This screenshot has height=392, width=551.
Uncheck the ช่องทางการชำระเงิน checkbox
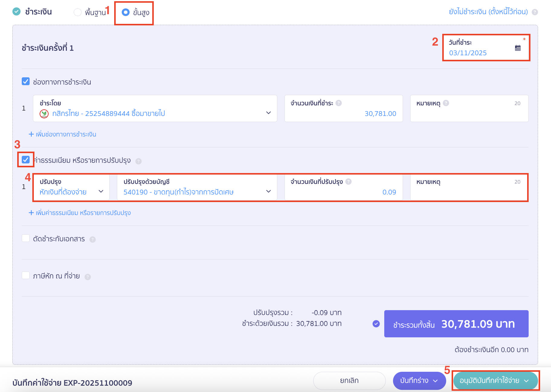[x=26, y=82]
